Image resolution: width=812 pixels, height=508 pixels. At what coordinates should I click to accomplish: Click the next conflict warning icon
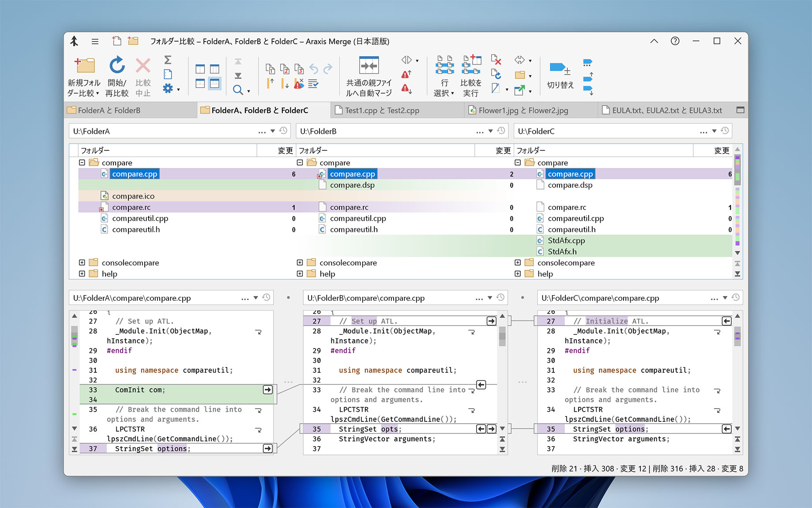point(406,89)
